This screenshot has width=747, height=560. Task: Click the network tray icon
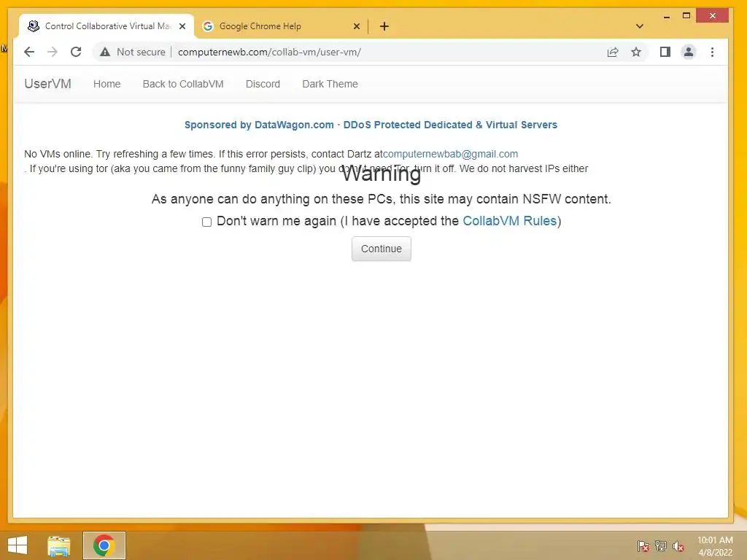point(661,545)
